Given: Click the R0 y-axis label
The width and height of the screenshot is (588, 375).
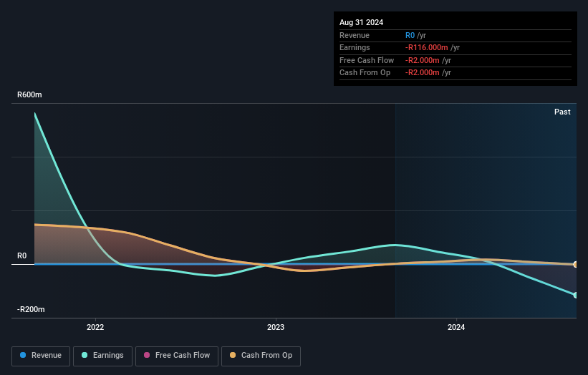Looking at the screenshot, I should coord(21,256).
